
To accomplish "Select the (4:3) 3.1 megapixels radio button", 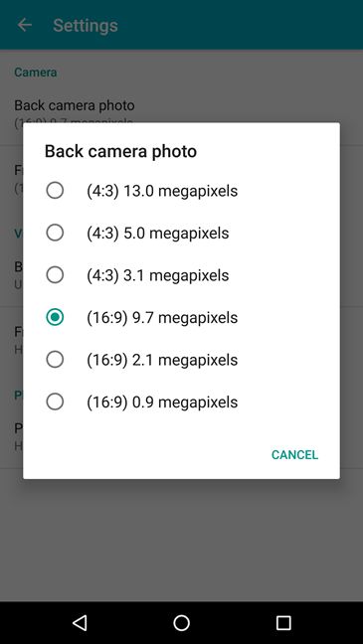I will [55, 275].
